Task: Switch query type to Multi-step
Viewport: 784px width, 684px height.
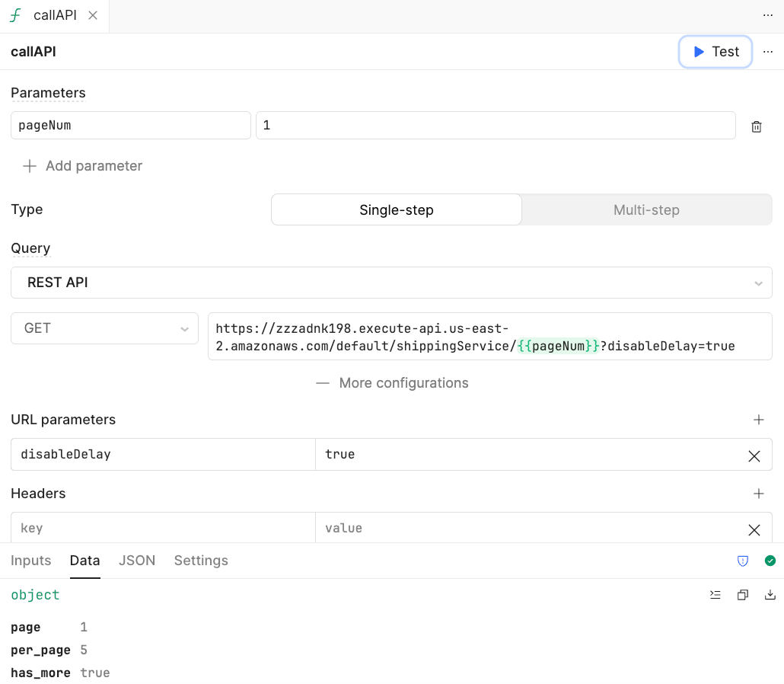Action: click(x=646, y=210)
